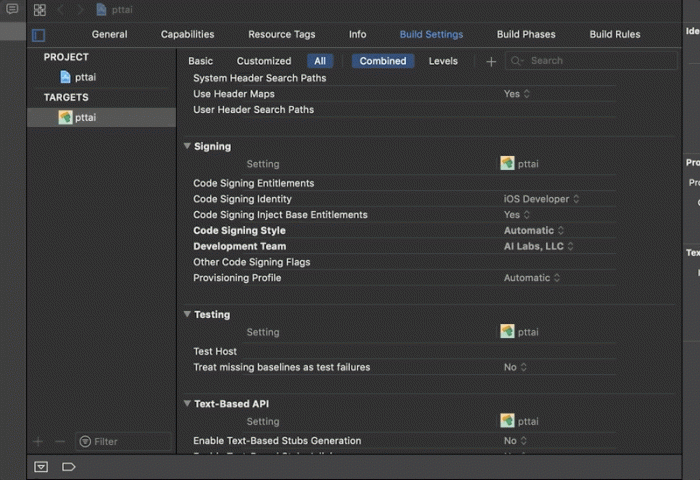Click the breakpoint tag icon at bottom
Image resolution: width=700 pixels, height=480 pixels.
pyautogui.click(x=69, y=466)
